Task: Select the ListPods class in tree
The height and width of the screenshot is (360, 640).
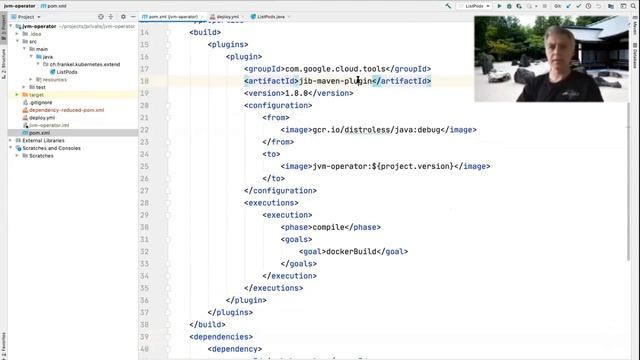Action: (67, 72)
